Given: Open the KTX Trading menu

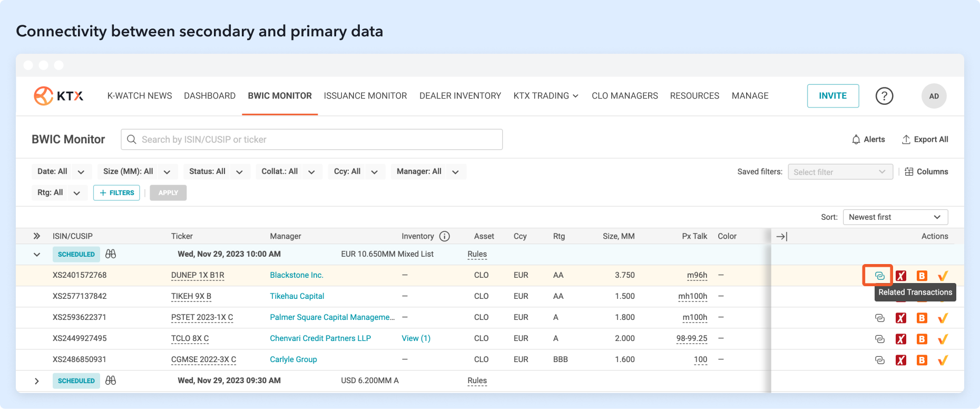Looking at the screenshot, I should (546, 96).
